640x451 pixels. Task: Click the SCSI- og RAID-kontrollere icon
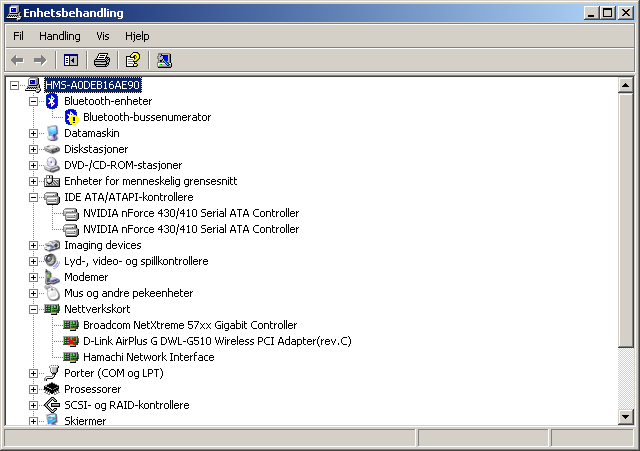point(52,405)
